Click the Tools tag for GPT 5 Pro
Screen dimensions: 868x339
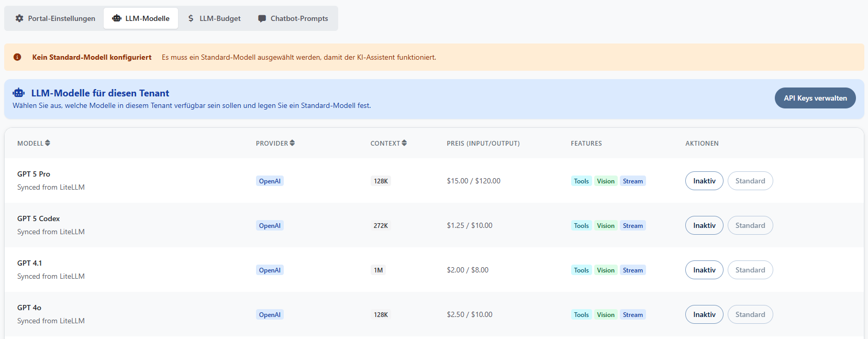(x=581, y=181)
